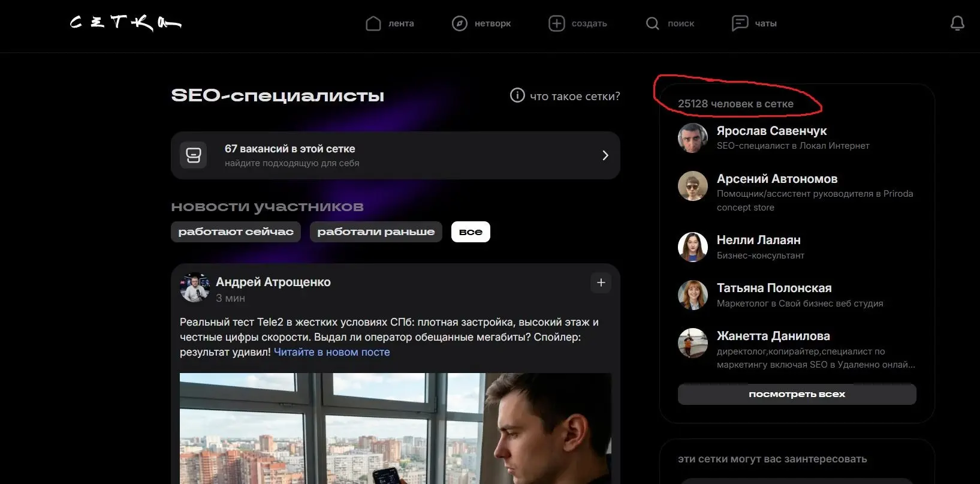Open Ярослав Савенчук's profile name
Viewport: 980px width, 484px height.
(x=771, y=131)
